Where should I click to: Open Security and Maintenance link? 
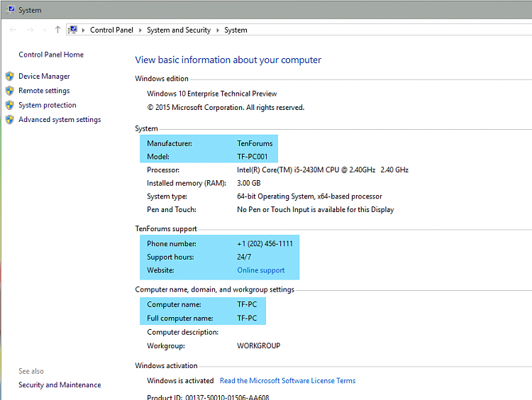coord(60,384)
